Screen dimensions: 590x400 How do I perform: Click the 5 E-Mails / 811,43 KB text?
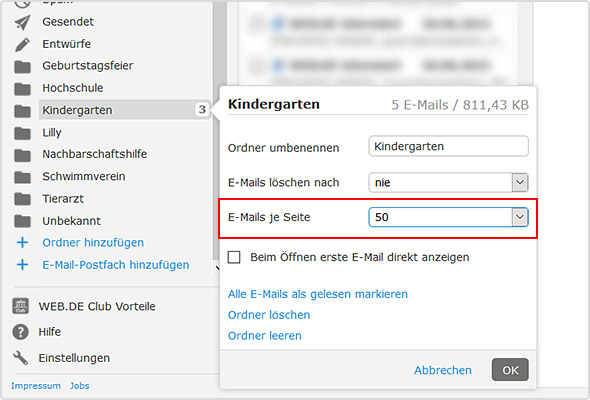pos(460,105)
